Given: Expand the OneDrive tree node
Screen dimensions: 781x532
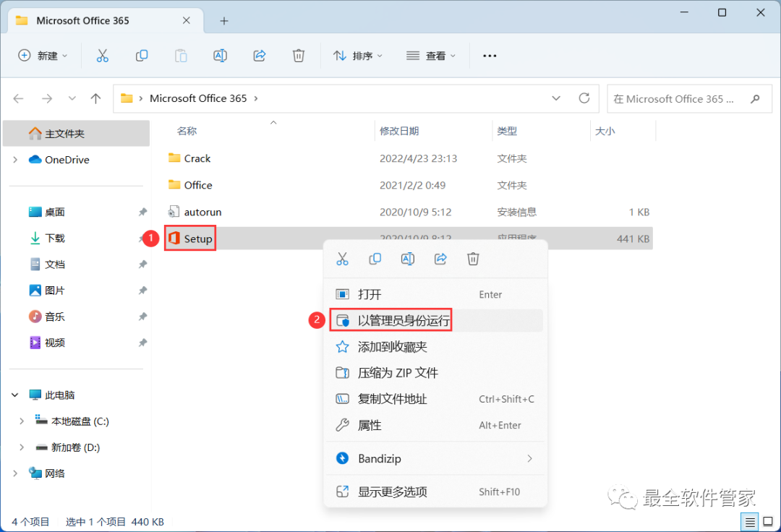Looking at the screenshot, I should [x=15, y=160].
